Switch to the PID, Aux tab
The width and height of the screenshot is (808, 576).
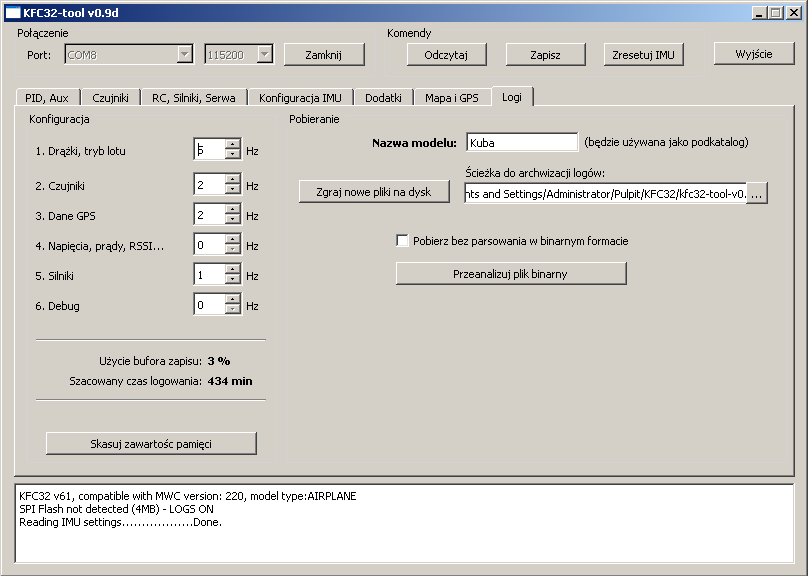click(46, 98)
